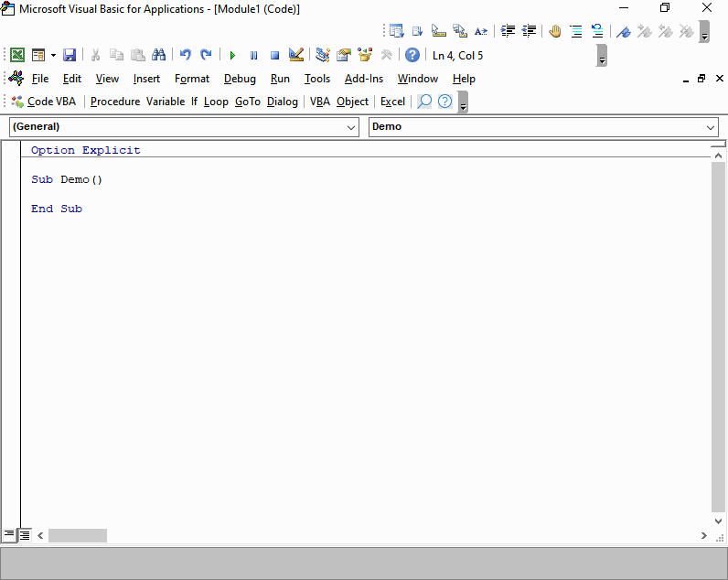Open the Properties Window icon

point(344,55)
